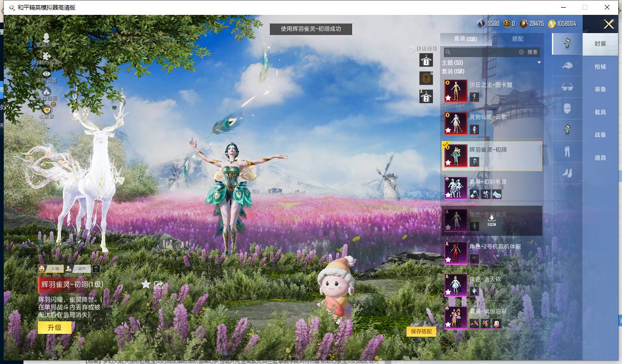Select quick outfit slot 2 hanger
The image size is (622, 364).
[x=426, y=96]
